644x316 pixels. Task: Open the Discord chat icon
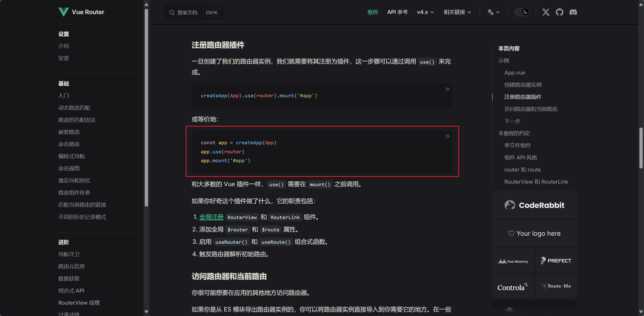[x=573, y=12]
